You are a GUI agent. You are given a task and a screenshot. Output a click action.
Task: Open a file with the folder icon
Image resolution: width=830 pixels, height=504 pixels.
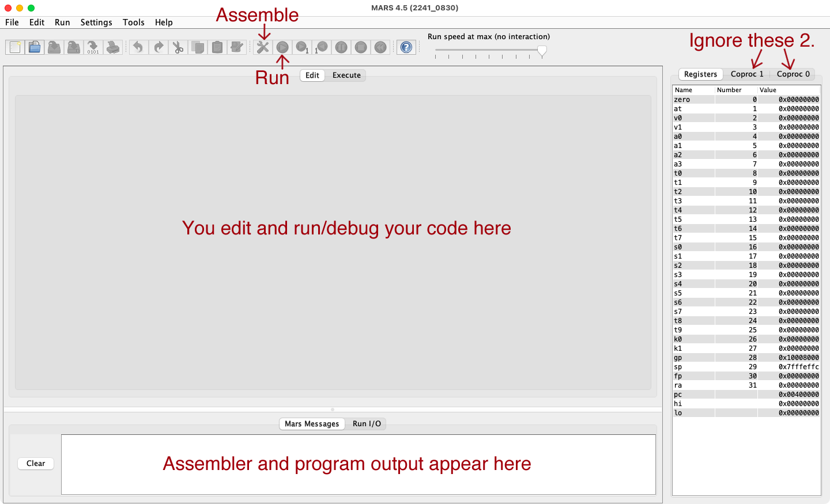(35, 47)
